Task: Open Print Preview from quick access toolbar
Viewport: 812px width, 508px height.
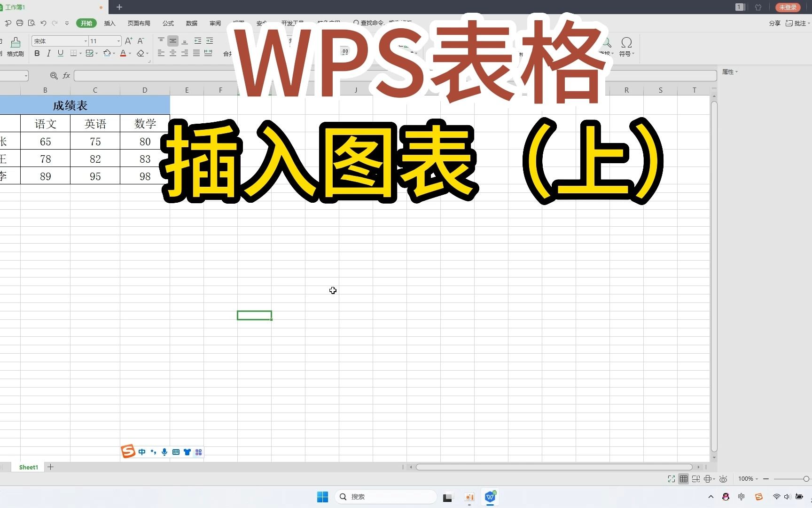Action: point(31,23)
